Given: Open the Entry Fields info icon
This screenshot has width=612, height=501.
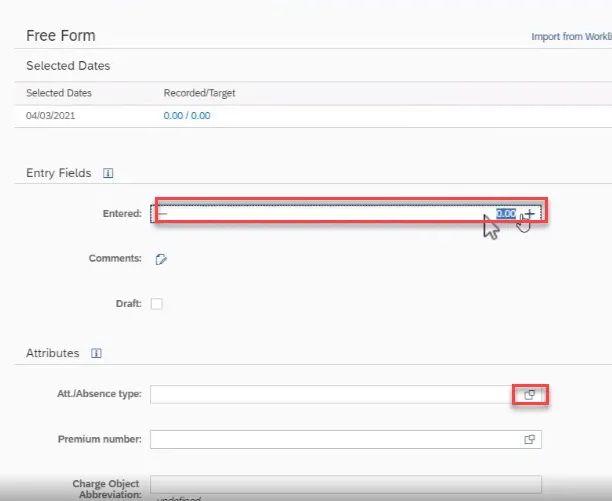Looking at the screenshot, I should coord(108,173).
